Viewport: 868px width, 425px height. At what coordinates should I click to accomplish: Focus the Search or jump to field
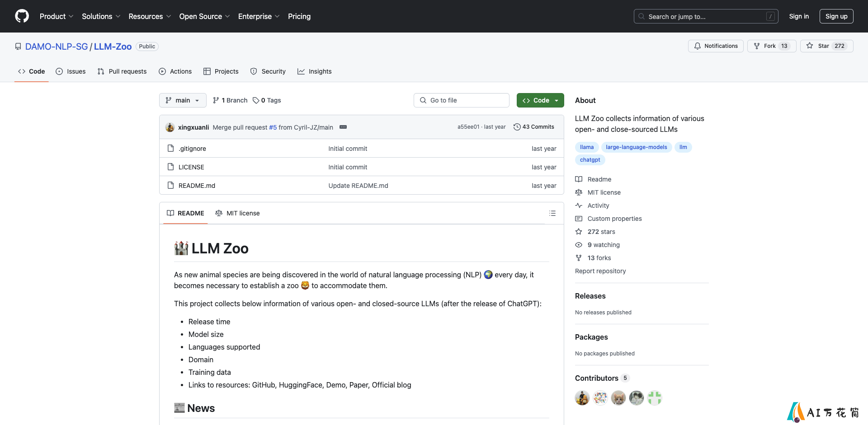click(706, 16)
